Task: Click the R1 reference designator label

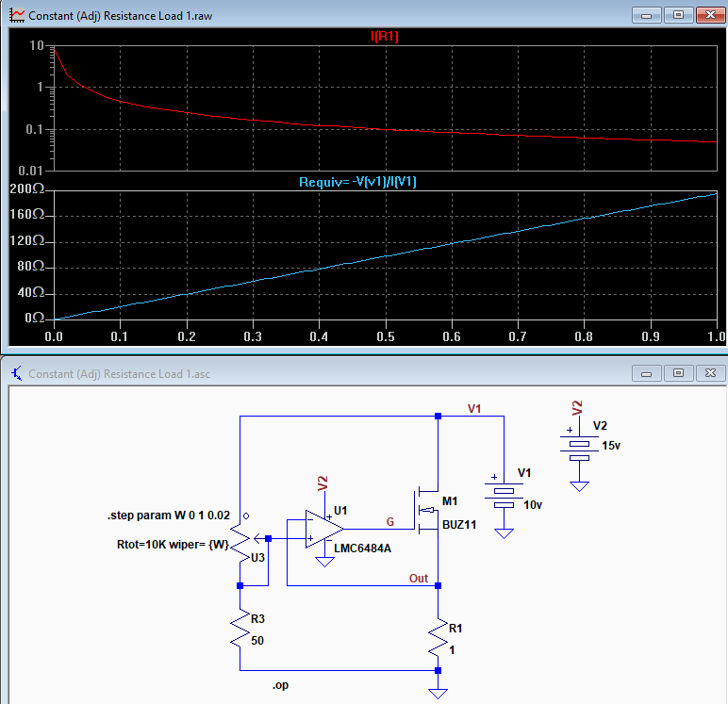Action: (x=455, y=629)
